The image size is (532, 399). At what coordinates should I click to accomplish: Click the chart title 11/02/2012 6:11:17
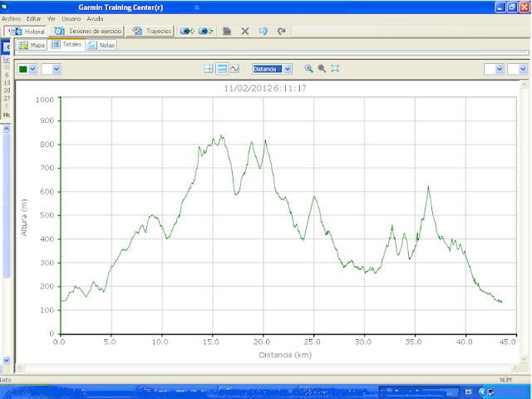tap(265, 88)
